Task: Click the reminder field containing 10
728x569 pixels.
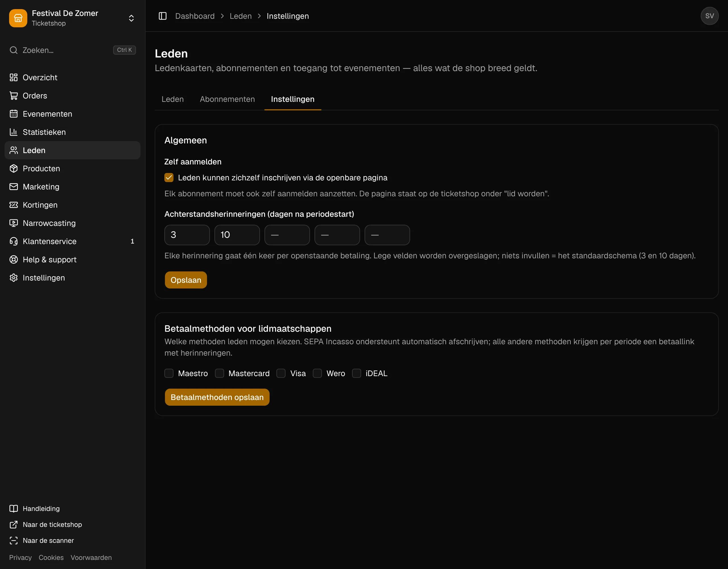Action: [237, 235]
